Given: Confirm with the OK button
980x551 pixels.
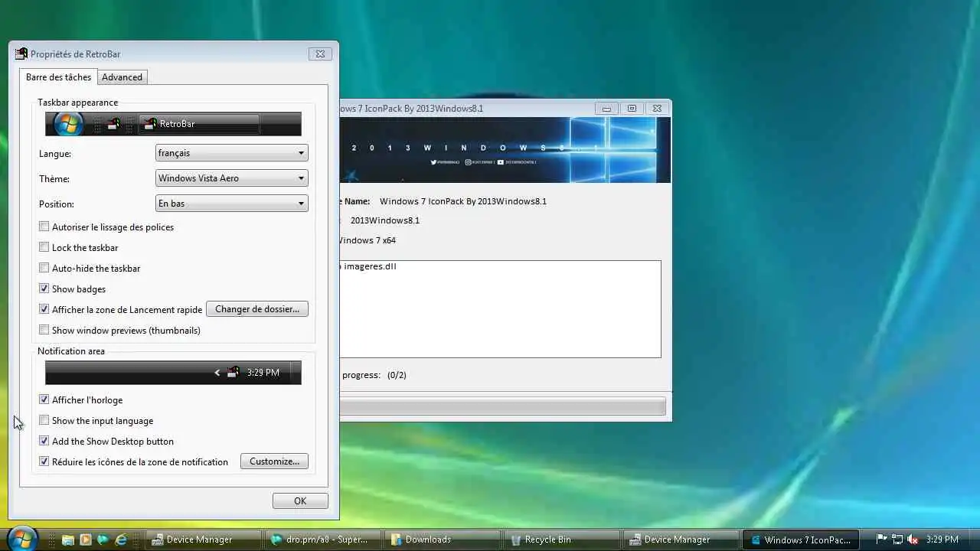Looking at the screenshot, I should (300, 500).
